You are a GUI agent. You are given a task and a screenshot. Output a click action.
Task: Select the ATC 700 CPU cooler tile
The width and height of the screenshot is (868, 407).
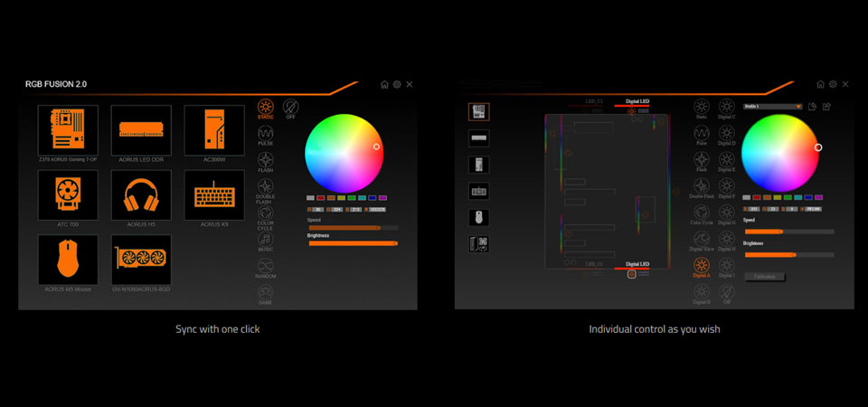(x=68, y=195)
